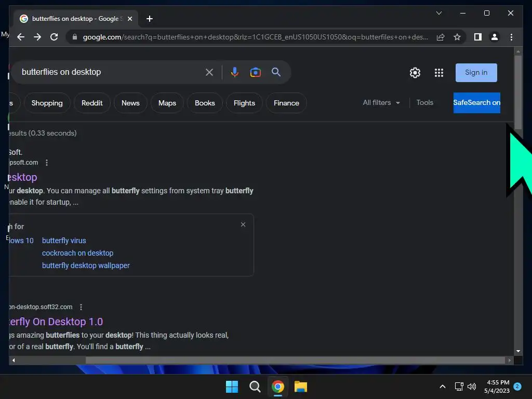The width and height of the screenshot is (532, 399).
Task: Click the Chrome taskbar icon
Action: tap(278, 387)
